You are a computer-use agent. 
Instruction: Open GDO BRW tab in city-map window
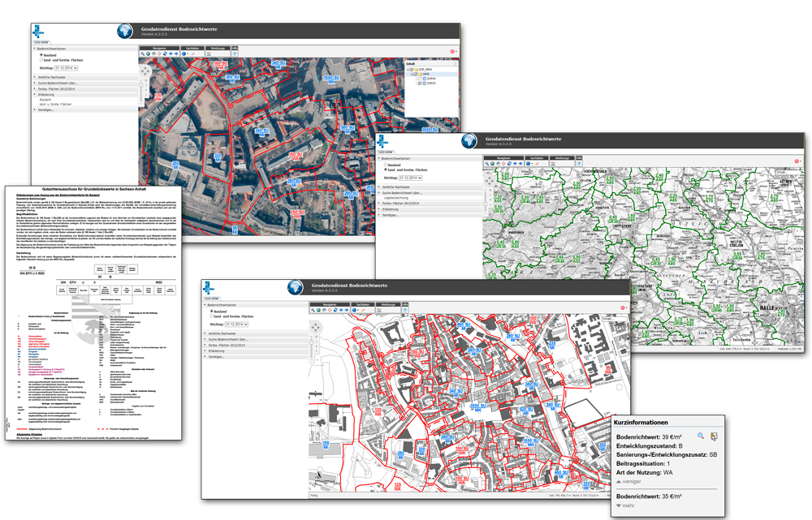pos(212,299)
